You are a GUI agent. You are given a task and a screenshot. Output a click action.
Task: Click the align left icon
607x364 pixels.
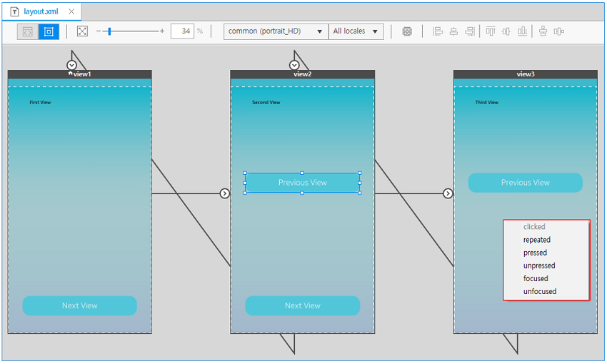click(438, 31)
